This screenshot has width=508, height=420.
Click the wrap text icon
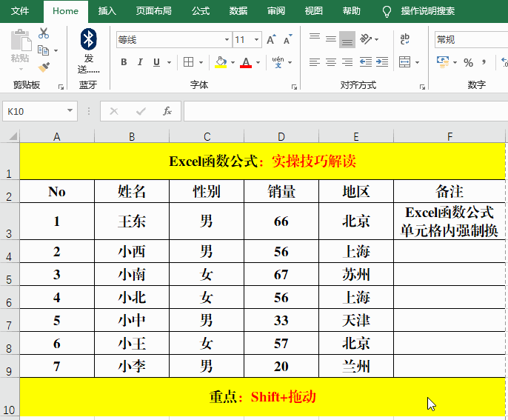pyautogui.click(x=405, y=40)
